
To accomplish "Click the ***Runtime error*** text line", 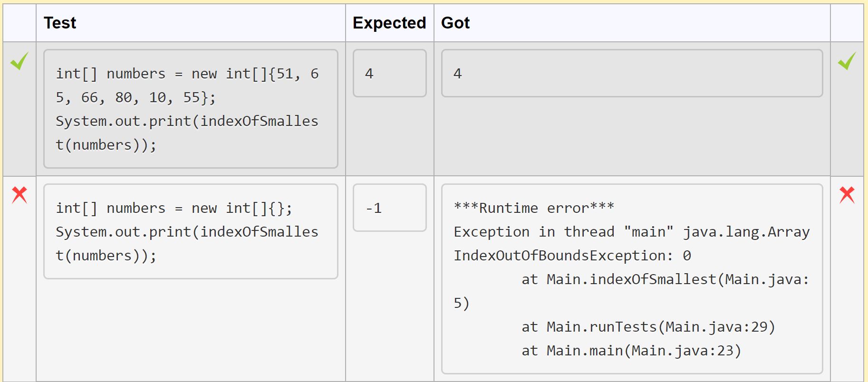I will [534, 208].
